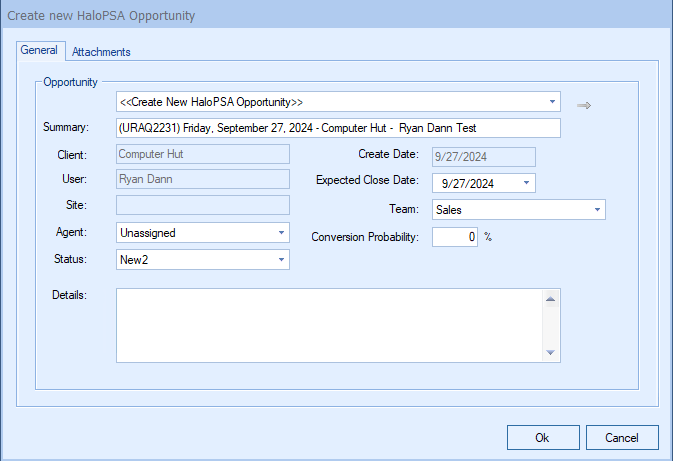Open the Status dropdown showing New2
This screenshot has width=673, height=461.
click(203, 260)
